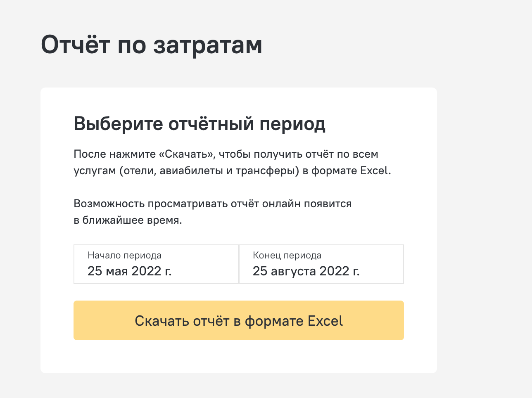Click the page title "Отчёт по затратам"

coord(152,45)
